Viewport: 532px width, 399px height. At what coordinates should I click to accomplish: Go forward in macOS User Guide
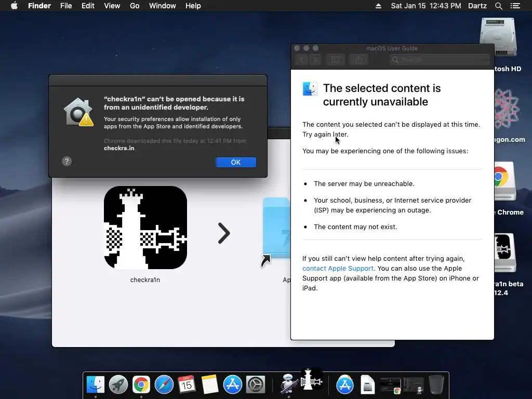point(315,60)
